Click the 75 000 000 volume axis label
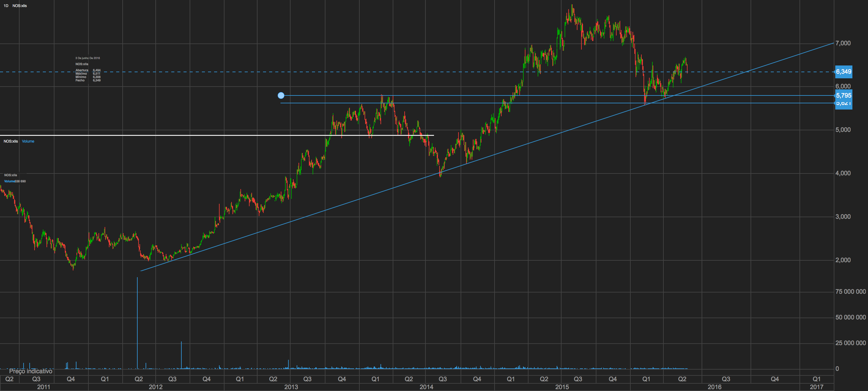Viewport: 868px width, 391px height. coord(850,292)
